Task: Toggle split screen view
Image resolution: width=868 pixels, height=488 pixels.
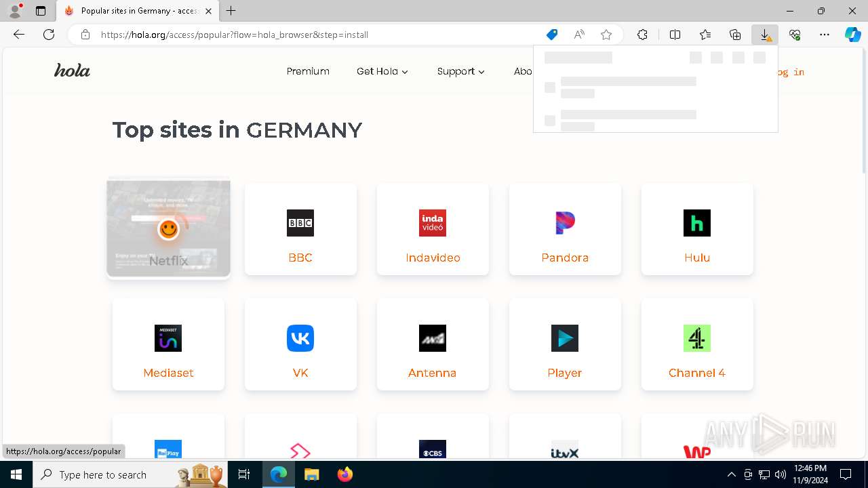Action: [675, 35]
